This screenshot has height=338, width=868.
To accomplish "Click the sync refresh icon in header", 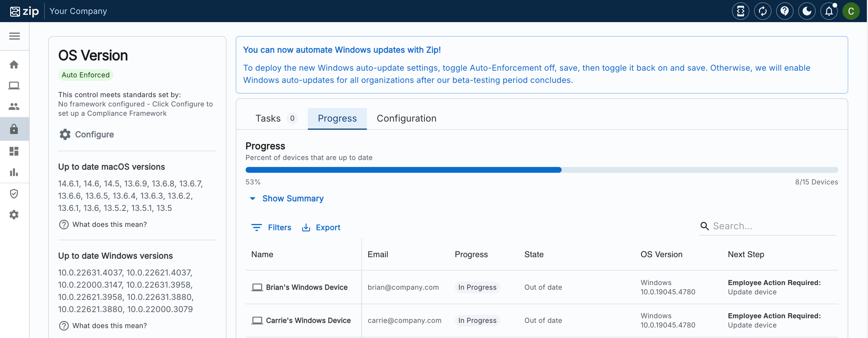I will pos(762,11).
